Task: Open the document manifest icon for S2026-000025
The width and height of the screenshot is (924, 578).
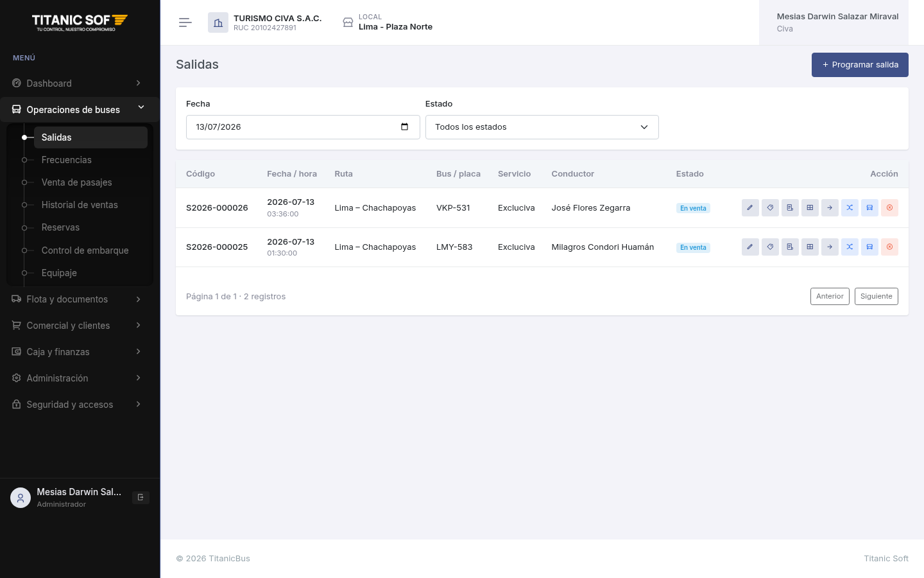Action: (x=790, y=247)
